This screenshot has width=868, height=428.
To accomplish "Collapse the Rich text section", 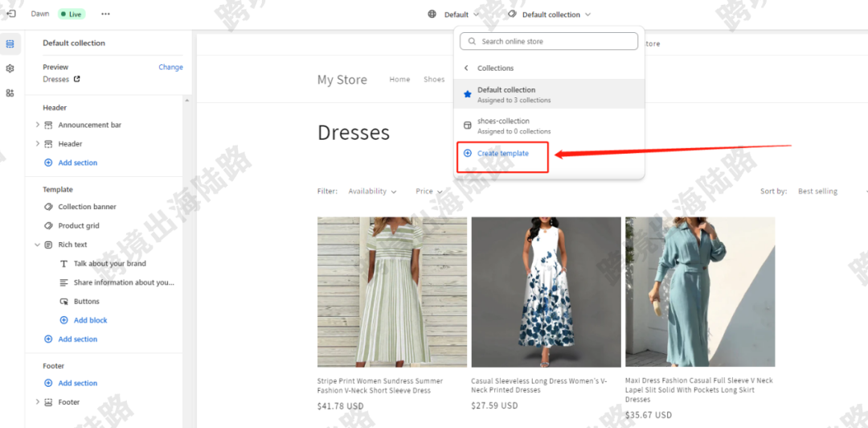I will (x=38, y=245).
